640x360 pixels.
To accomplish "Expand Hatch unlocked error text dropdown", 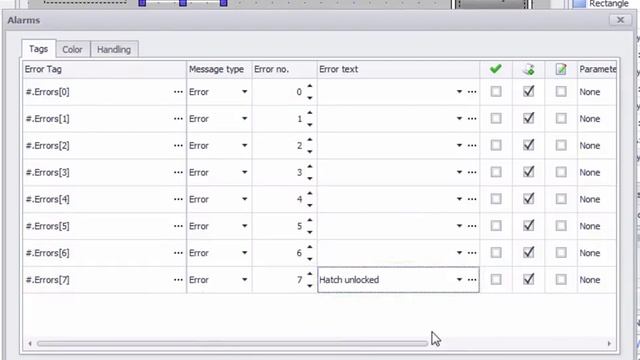I will [459, 280].
